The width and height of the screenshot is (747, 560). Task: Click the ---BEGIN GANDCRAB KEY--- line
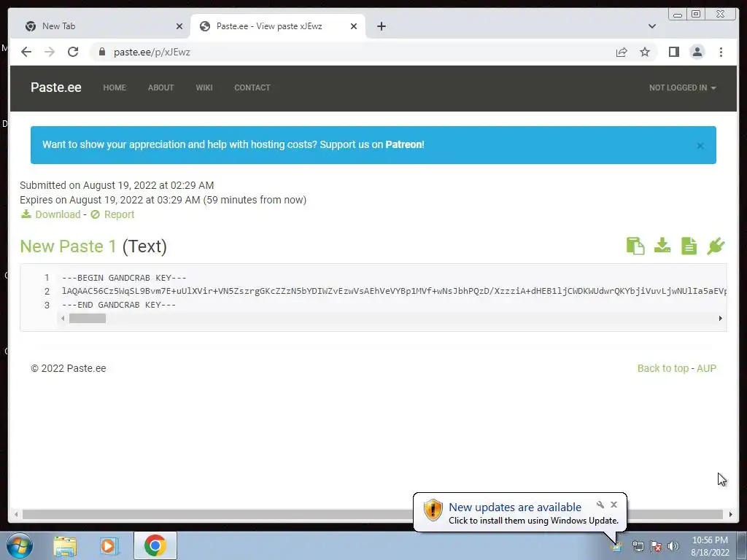pyautogui.click(x=124, y=278)
